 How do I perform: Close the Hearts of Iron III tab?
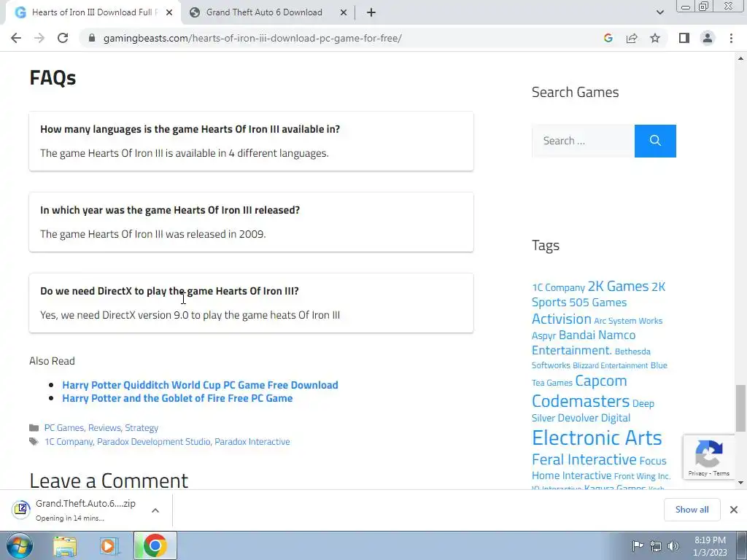(x=169, y=12)
